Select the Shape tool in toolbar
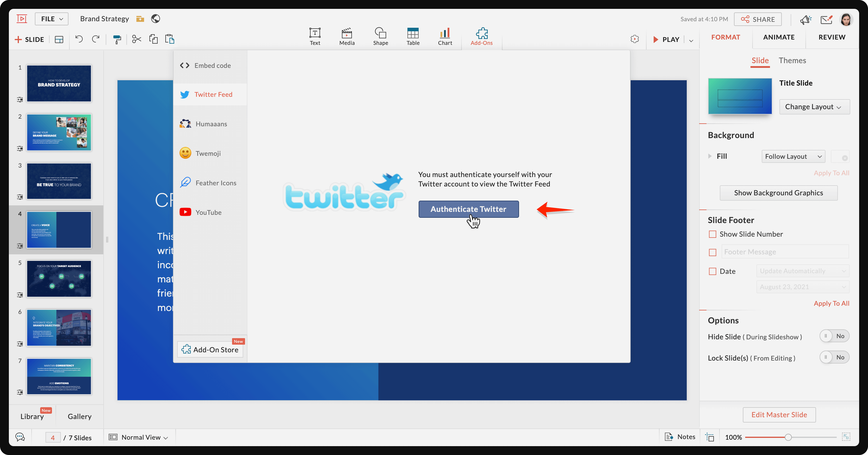The height and width of the screenshot is (455, 868). click(x=379, y=36)
